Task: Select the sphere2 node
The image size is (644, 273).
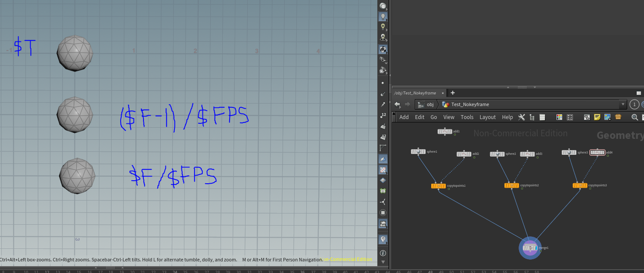Action: click(497, 154)
